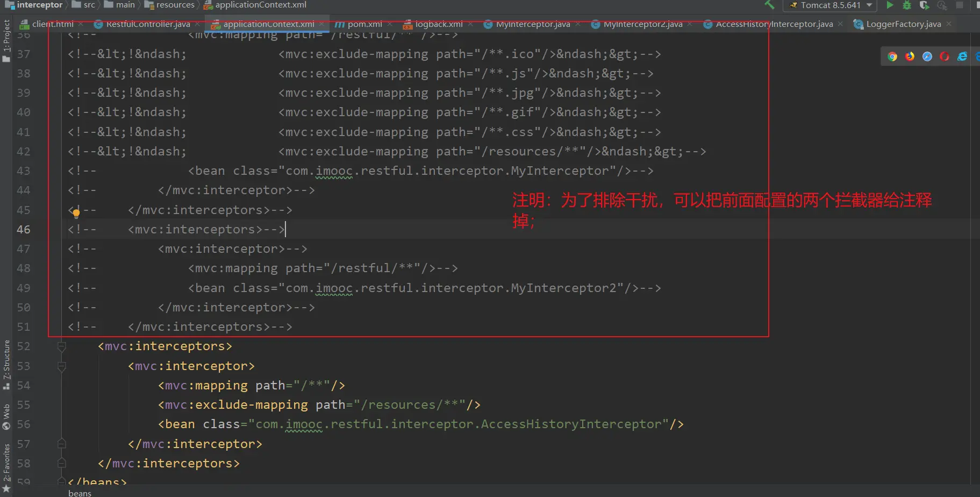Click the beans breadcrumb at editor bottom
Screen dimensions: 980x497
pos(80,493)
